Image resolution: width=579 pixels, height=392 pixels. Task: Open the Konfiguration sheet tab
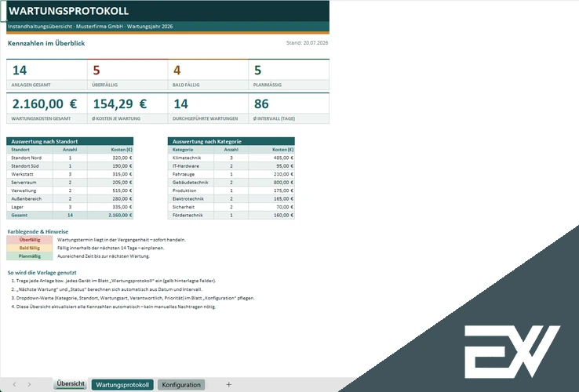(x=181, y=385)
